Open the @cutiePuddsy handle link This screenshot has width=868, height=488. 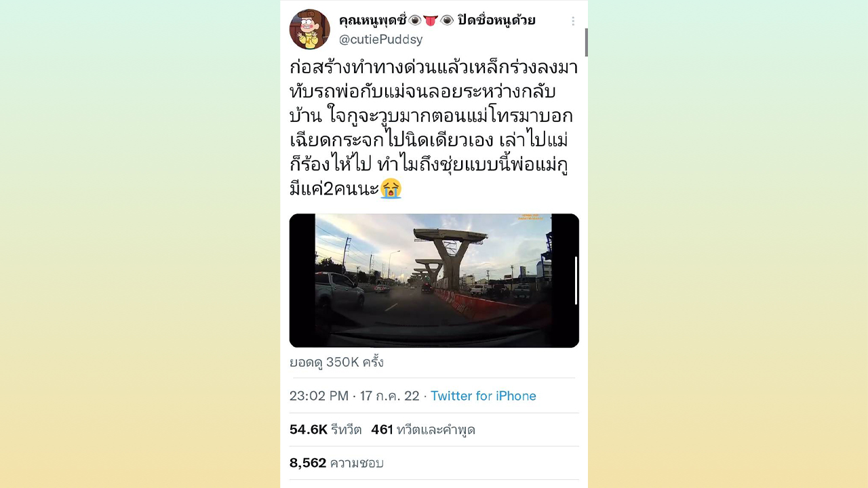click(x=380, y=39)
